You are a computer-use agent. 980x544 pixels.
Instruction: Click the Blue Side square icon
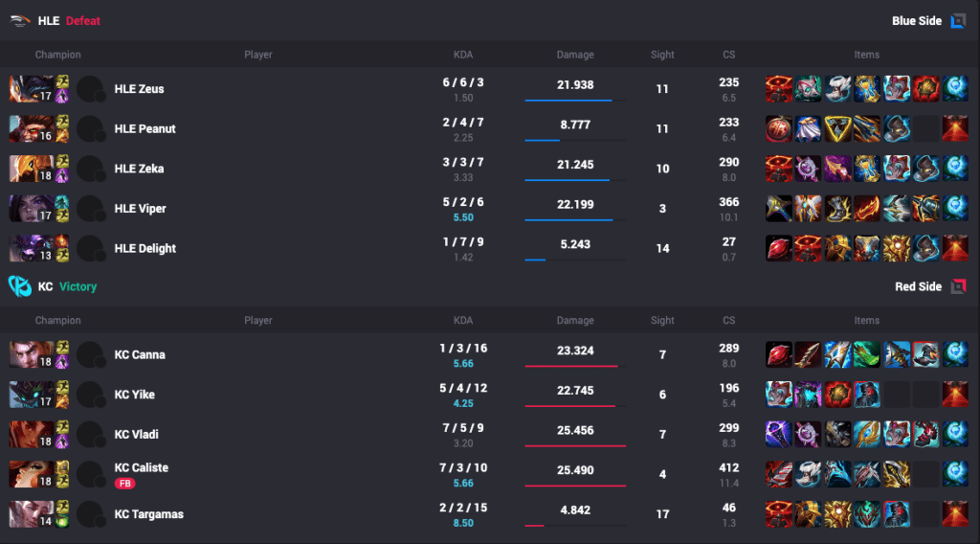point(957,20)
